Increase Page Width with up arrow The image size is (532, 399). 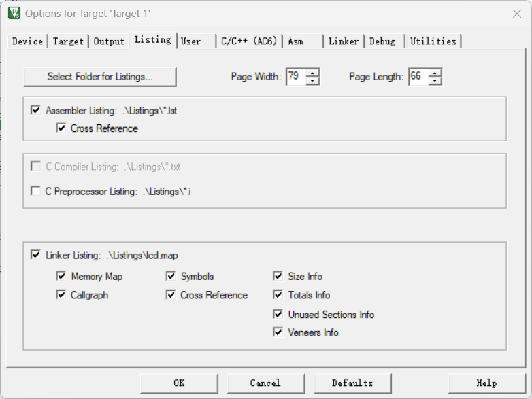click(312, 73)
